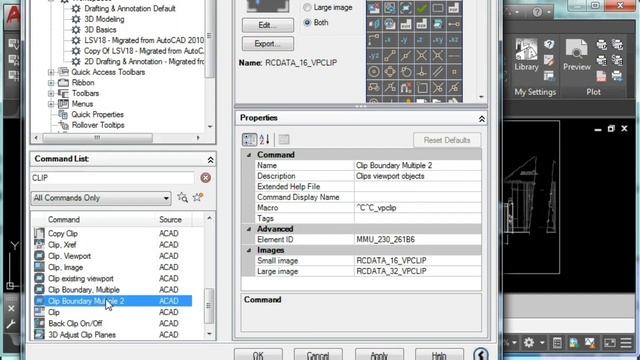Select Rollover Tooltips tree item

pyautogui.click(x=98, y=125)
